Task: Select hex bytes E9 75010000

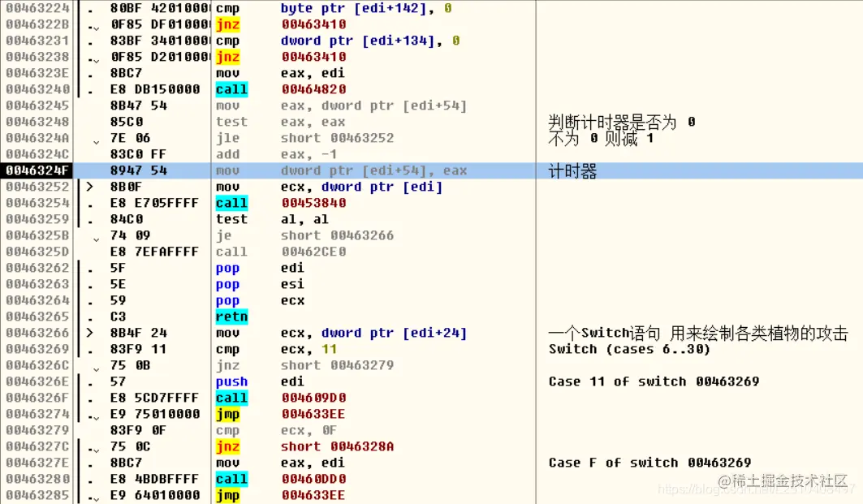Action: (x=154, y=414)
